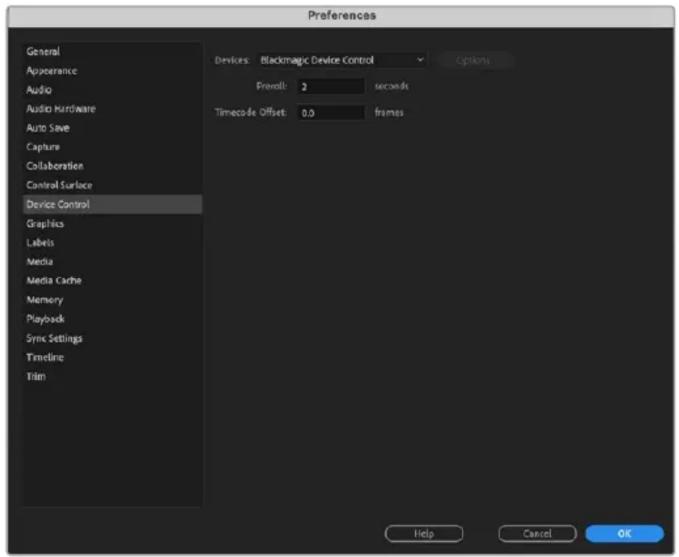Click the Preferences title bar
679x557 pixels.
[x=341, y=16]
